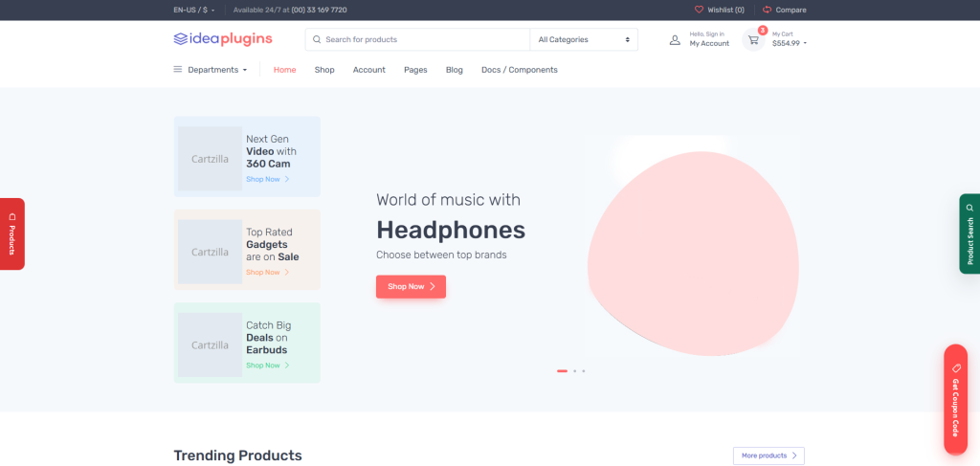Screen dimensions: 980x466
Task: Click the coupon tag icon on Get Coupon Code
Action: (x=956, y=368)
